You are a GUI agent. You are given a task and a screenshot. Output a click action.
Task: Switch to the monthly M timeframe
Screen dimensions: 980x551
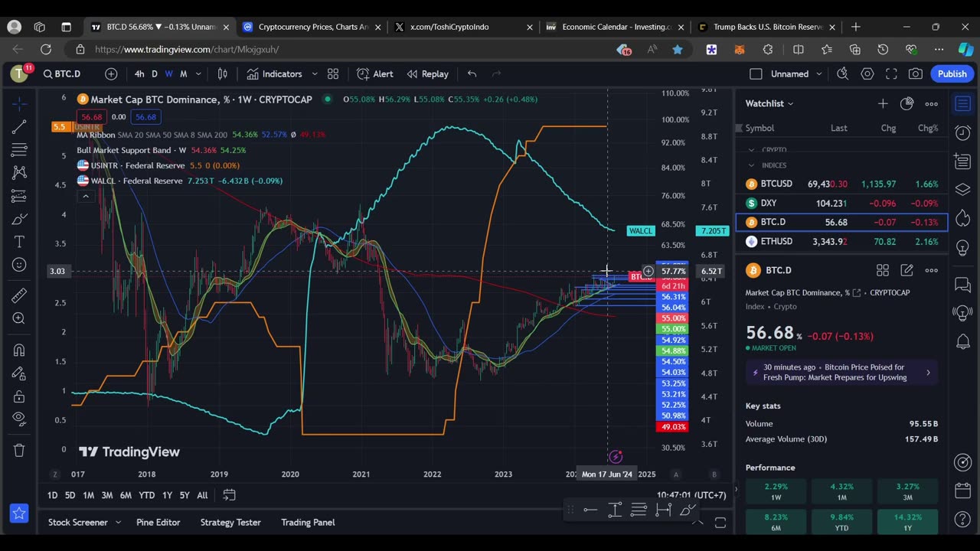click(x=183, y=74)
